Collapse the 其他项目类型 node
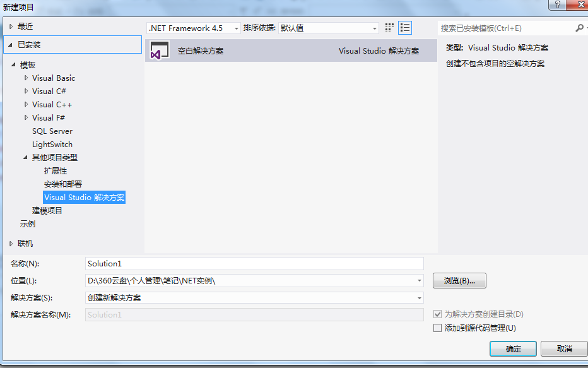Screen dimensions: 588x368 (25, 157)
